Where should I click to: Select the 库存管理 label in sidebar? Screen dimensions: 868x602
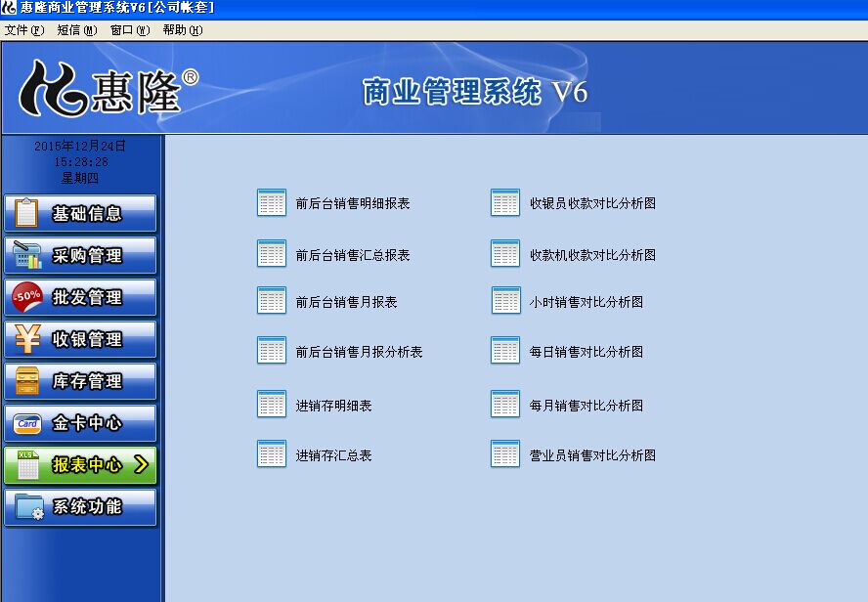click(x=87, y=381)
